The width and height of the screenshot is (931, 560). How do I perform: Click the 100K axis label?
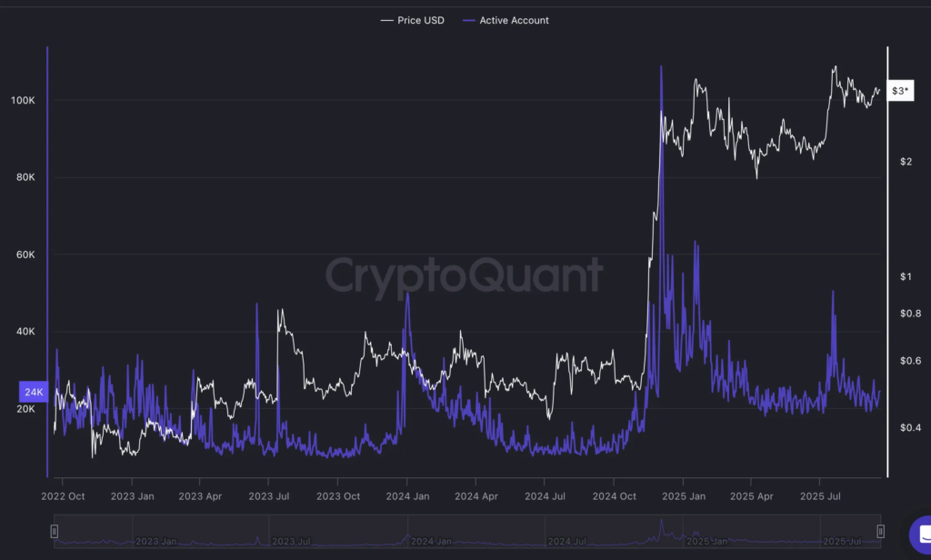tap(23, 100)
